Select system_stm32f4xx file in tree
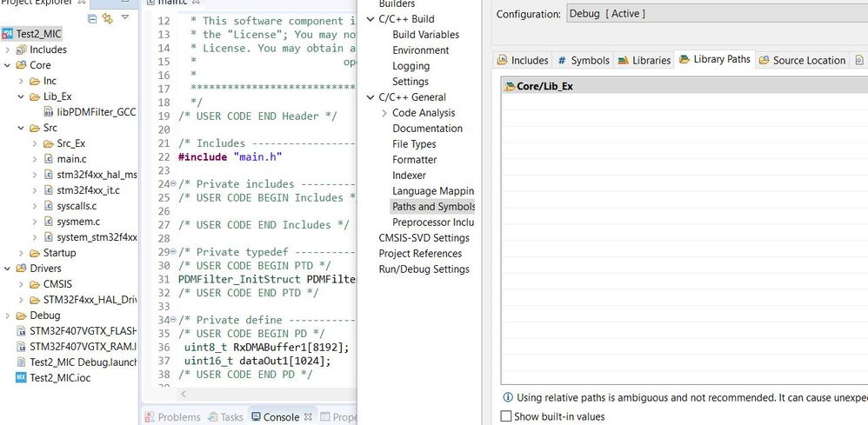The image size is (868, 425). tap(97, 237)
